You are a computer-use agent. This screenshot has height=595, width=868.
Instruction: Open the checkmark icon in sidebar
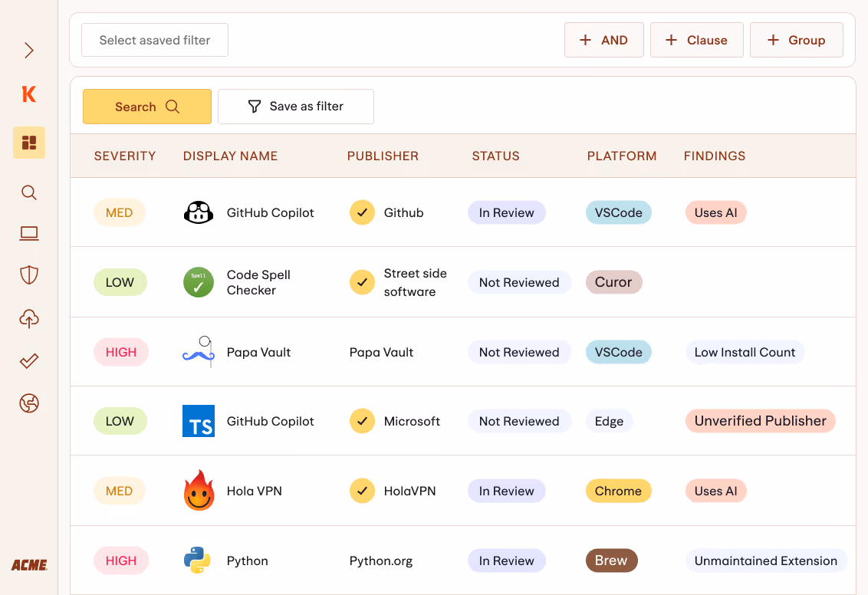tap(29, 361)
